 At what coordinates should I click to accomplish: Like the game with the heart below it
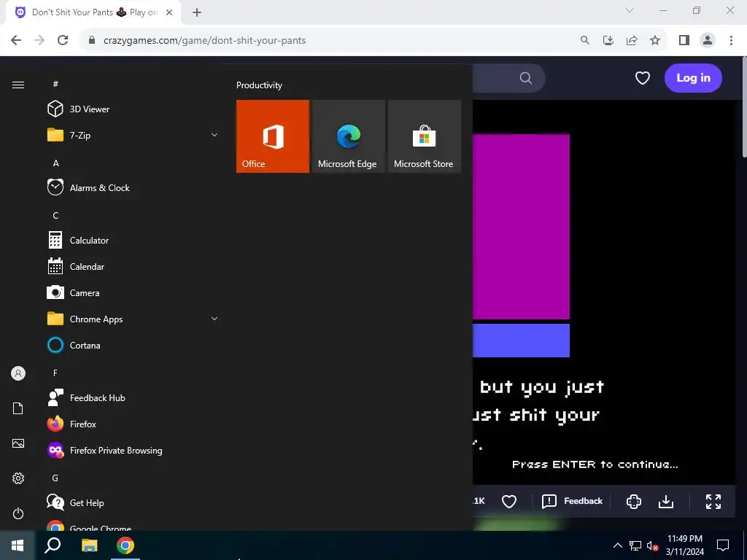point(508,501)
